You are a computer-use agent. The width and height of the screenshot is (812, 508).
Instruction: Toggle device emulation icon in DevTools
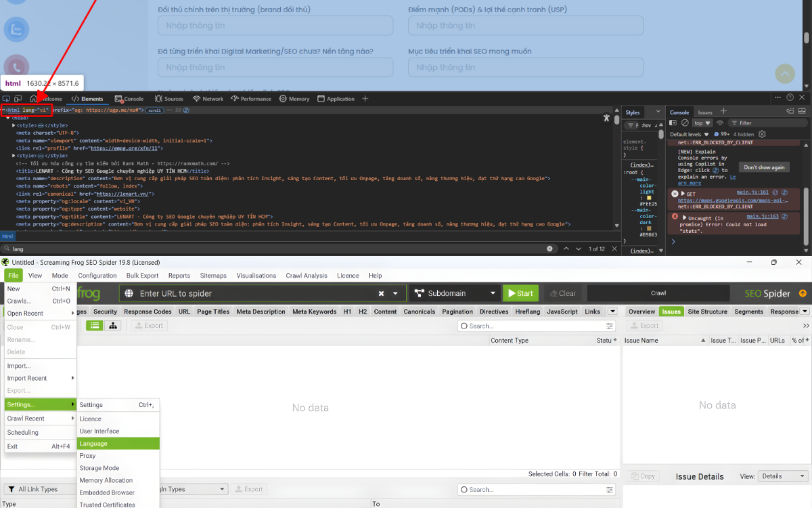[x=20, y=99]
